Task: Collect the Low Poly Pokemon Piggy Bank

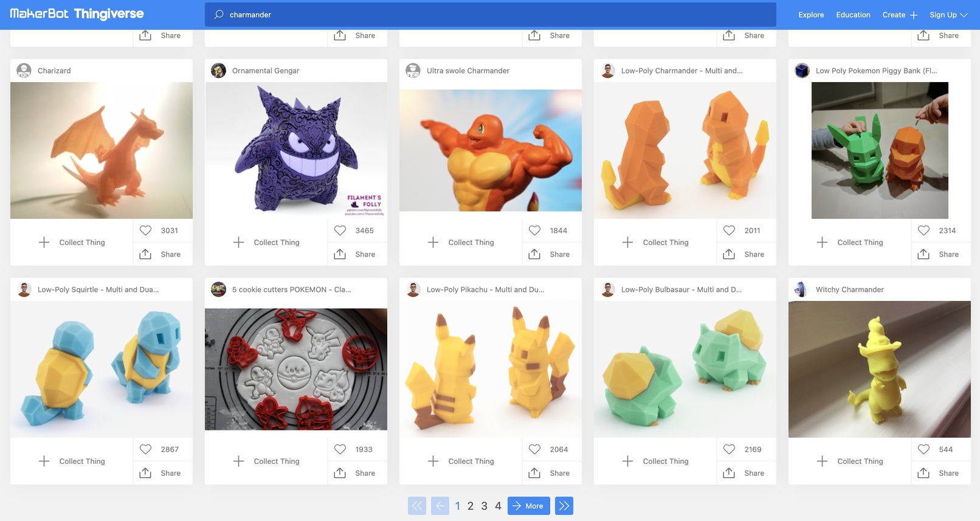Action: pyautogui.click(x=850, y=242)
